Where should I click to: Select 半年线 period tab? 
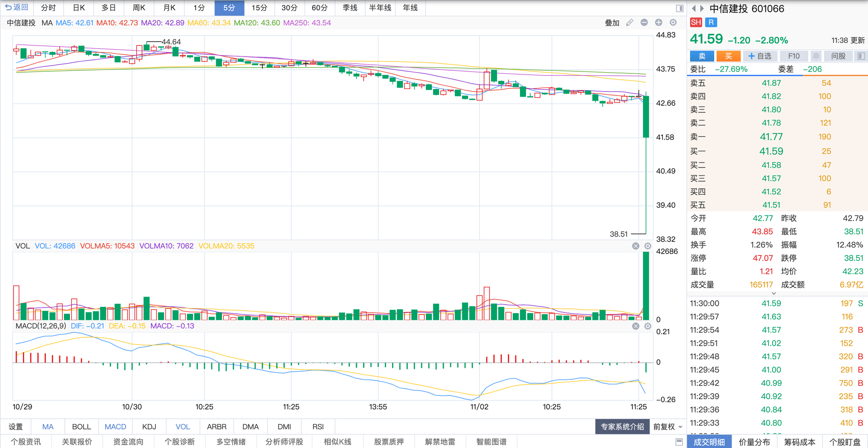[x=380, y=8]
